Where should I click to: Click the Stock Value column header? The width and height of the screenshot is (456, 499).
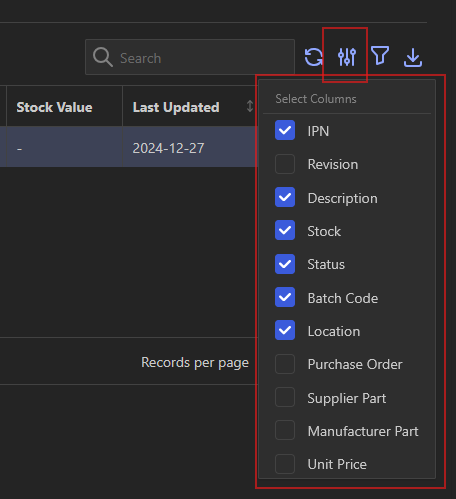[x=54, y=107]
